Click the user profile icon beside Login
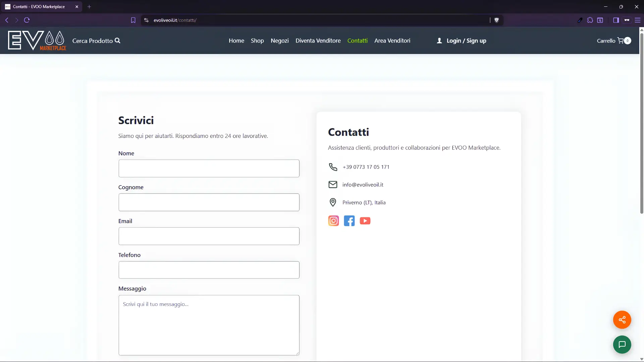Screen dimensions: 644x362 tap(439, 41)
